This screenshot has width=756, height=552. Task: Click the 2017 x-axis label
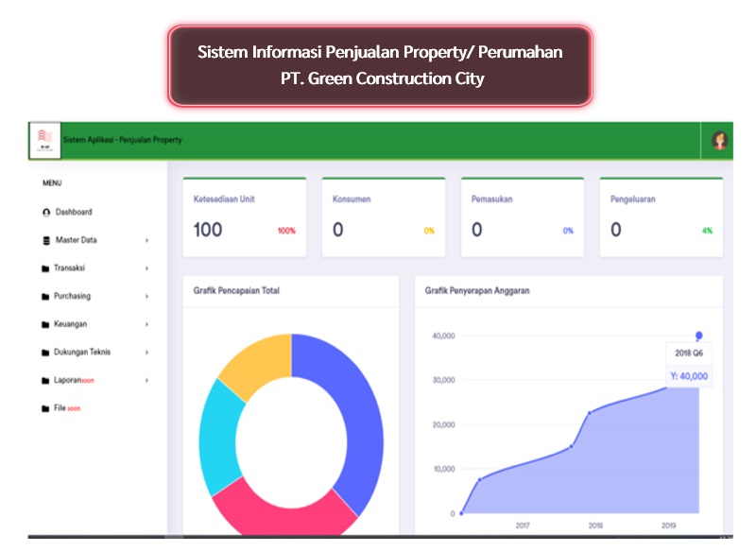[523, 526]
